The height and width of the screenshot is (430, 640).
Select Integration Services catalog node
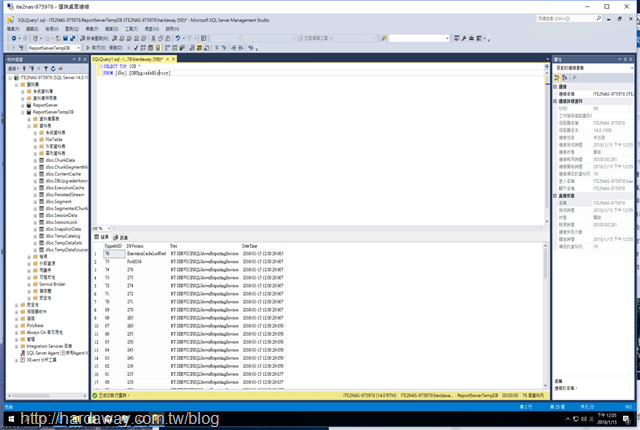coord(49,346)
